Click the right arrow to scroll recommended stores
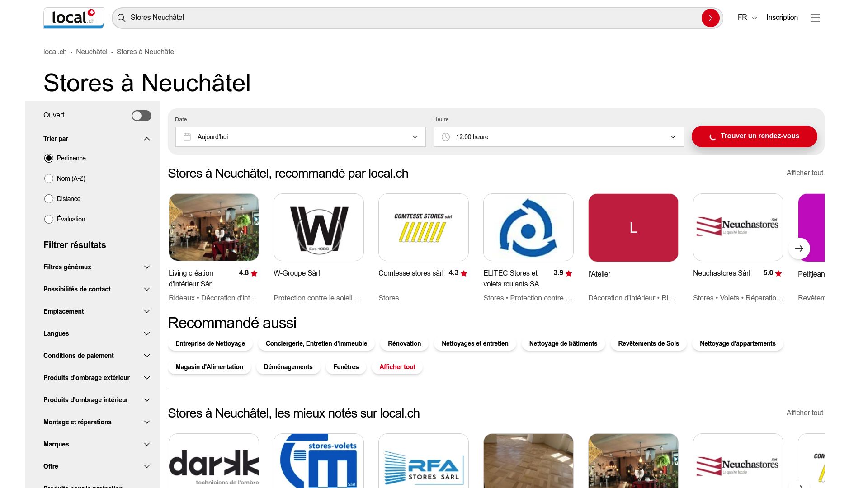This screenshot has height=488, width=868. (x=799, y=249)
